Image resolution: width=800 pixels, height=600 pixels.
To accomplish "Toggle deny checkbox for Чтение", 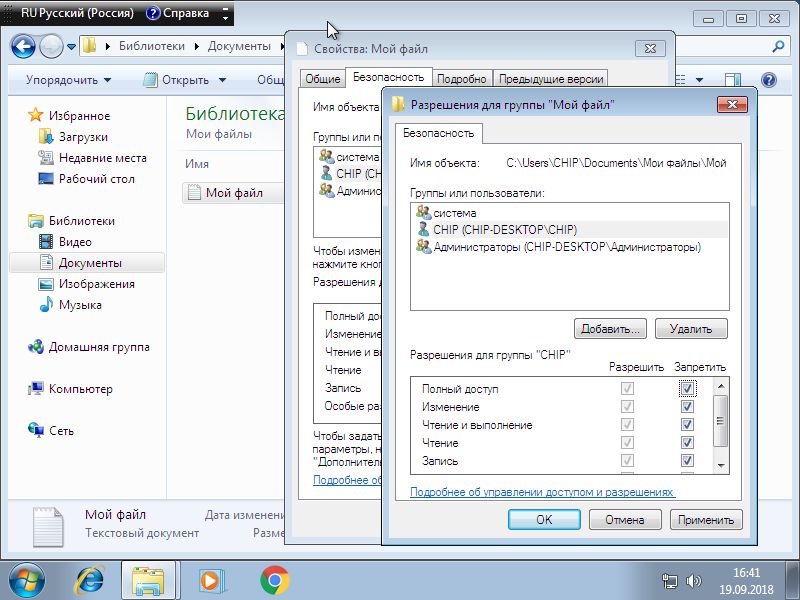I will click(x=687, y=442).
